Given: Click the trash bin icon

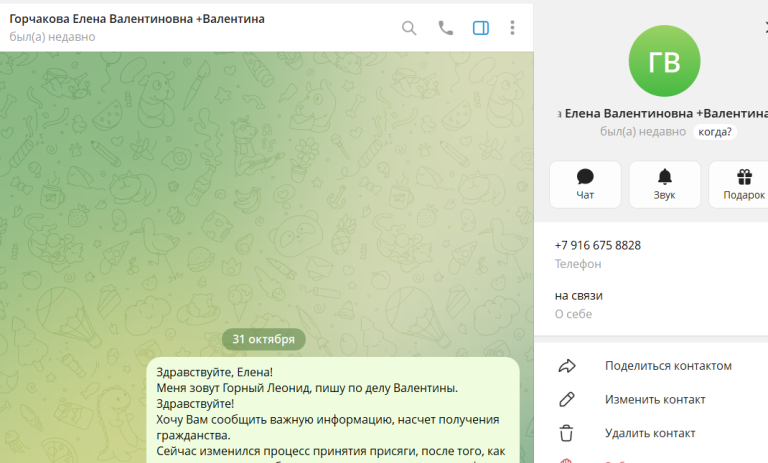Looking at the screenshot, I should (x=566, y=433).
